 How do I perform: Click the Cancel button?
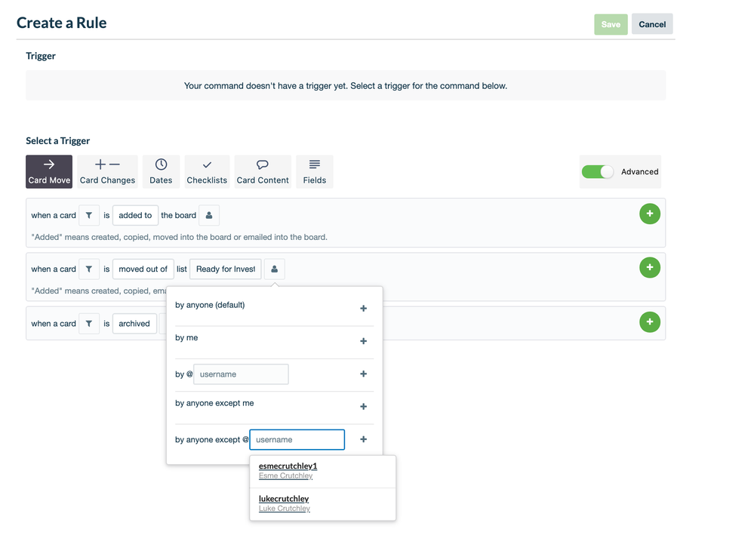coord(652,24)
